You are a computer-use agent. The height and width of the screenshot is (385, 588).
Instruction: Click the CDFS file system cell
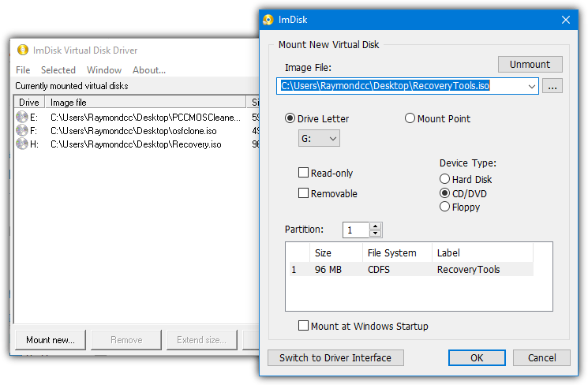379,270
